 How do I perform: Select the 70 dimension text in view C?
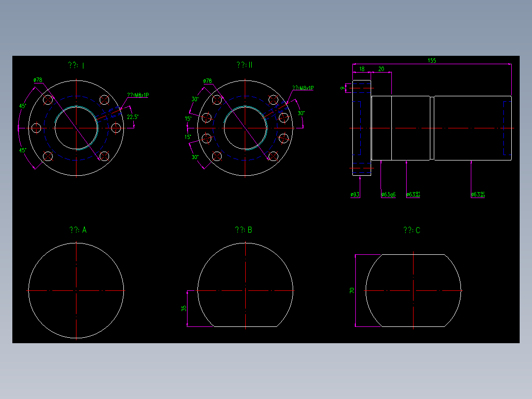(x=352, y=291)
